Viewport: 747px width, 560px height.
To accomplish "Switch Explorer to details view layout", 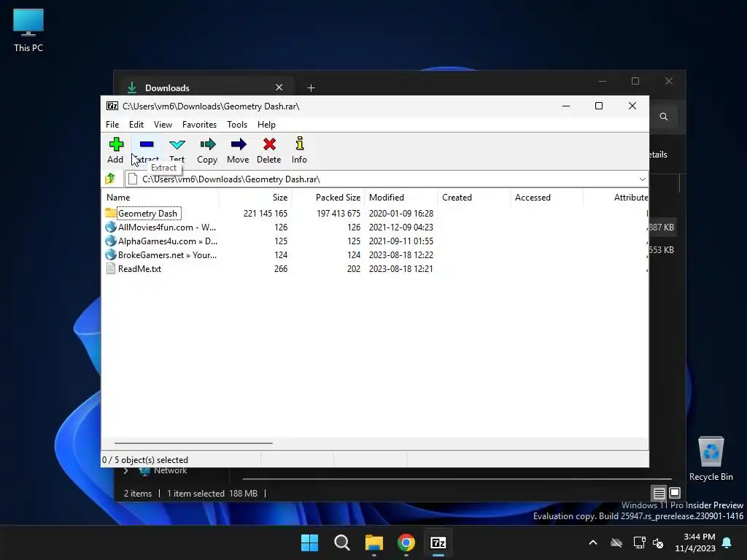I will (x=659, y=493).
